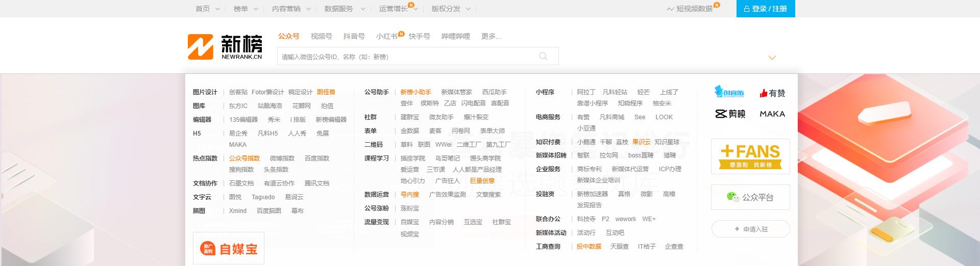Open the 投中数据 link
The image size is (980, 266).
pos(589,247)
